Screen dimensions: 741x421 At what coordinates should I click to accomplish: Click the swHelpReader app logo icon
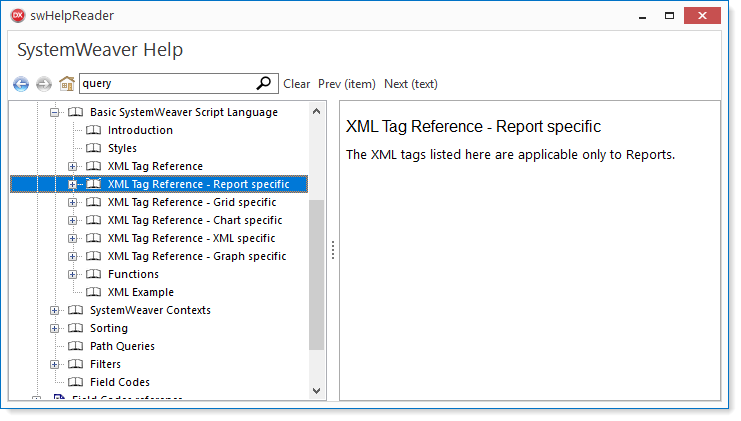pos(18,16)
